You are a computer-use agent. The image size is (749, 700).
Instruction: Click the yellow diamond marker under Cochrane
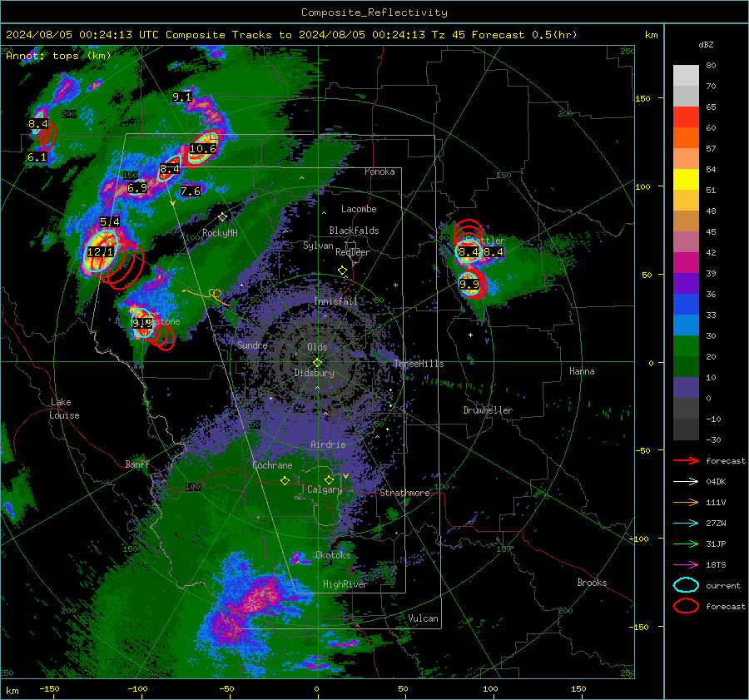pos(285,481)
